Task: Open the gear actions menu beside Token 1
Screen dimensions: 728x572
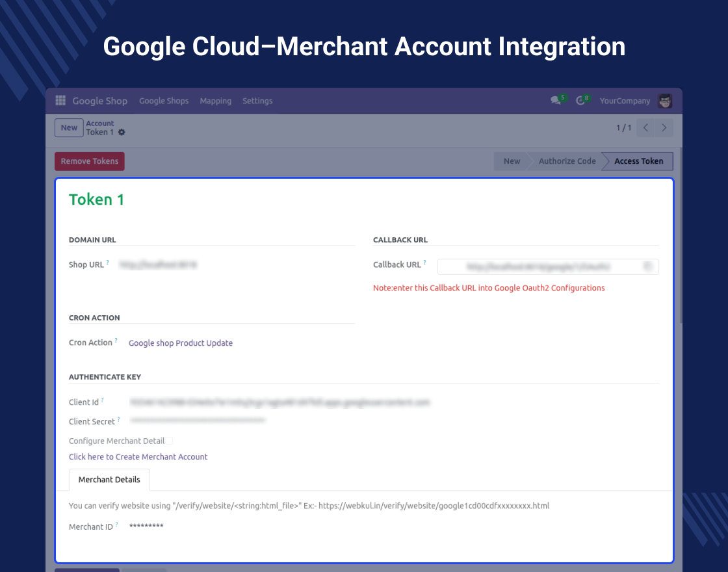Action: (x=122, y=133)
